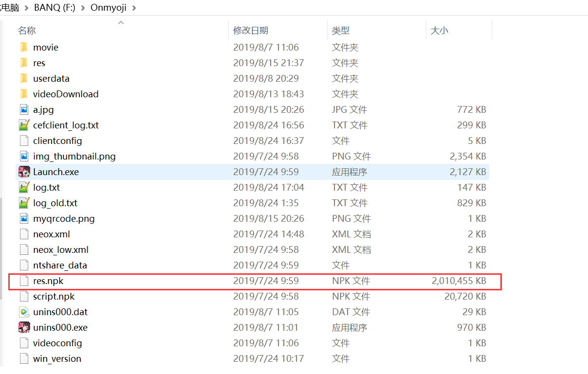Select the log.txt file name

(x=47, y=187)
